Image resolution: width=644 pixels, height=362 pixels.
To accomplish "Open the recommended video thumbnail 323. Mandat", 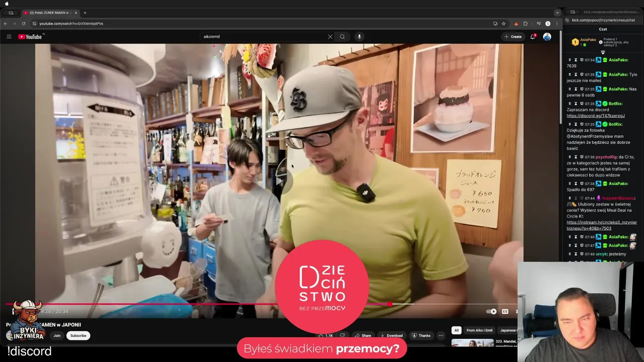I will 472,343.
